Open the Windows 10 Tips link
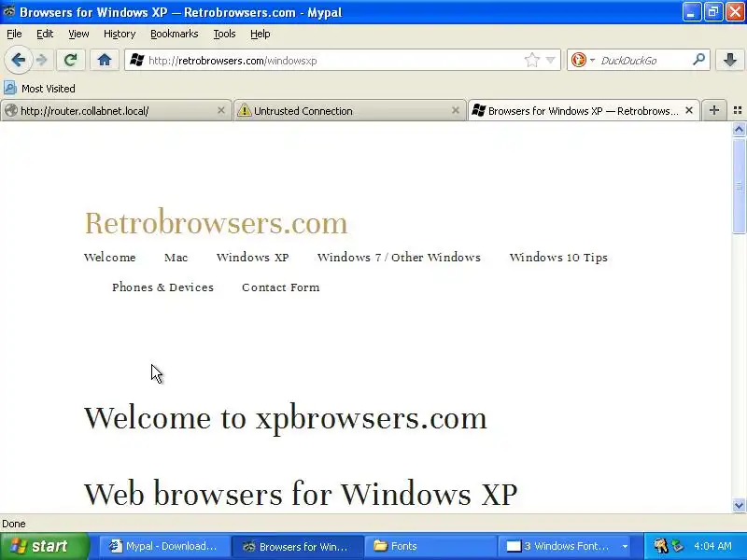This screenshot has width=747, height=560. click(x=558, y=258)
